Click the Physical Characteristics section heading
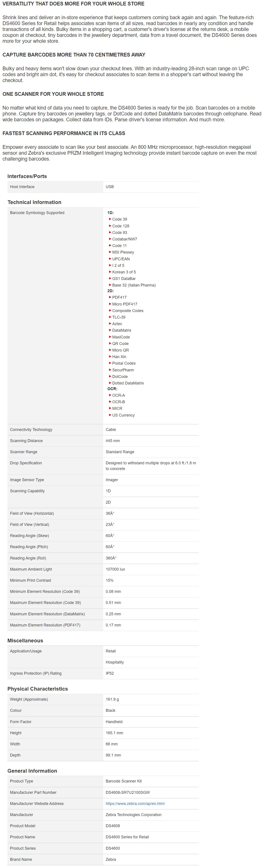Screen dimensions: 265x868 37,689
